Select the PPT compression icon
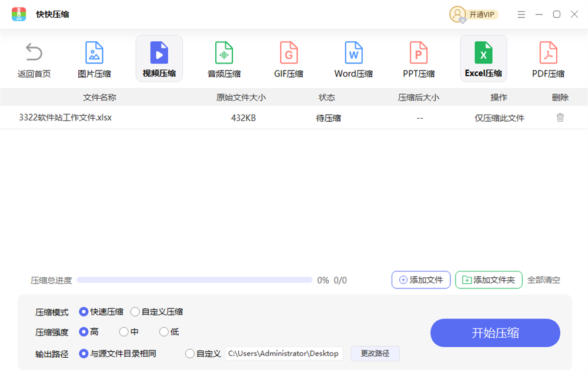The height and width of the screenshot is (376, 588). [x=419, y=53]
